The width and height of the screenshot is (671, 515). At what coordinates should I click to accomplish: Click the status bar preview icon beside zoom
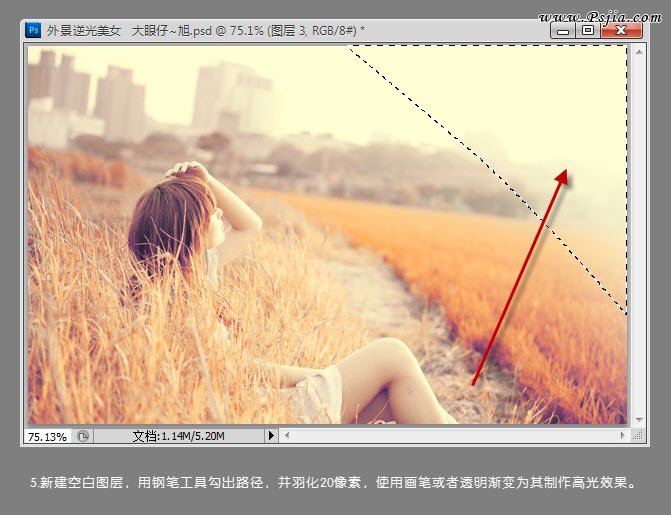(83, 436)
